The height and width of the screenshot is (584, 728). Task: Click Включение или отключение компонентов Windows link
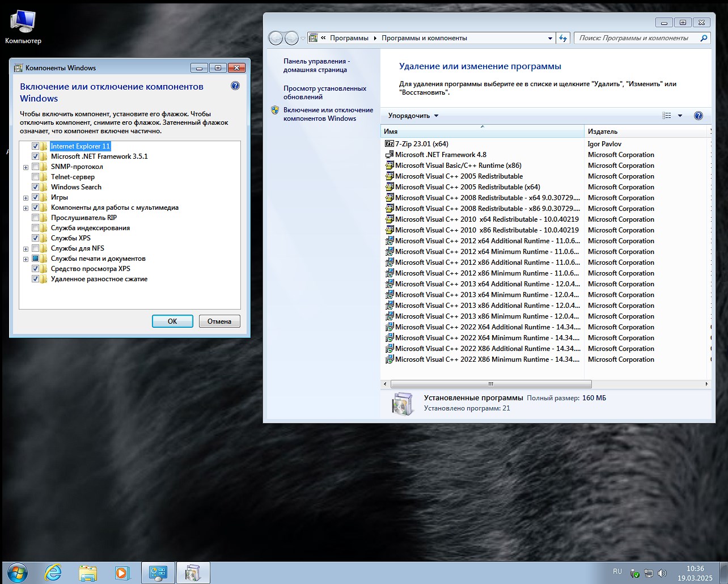328,114
